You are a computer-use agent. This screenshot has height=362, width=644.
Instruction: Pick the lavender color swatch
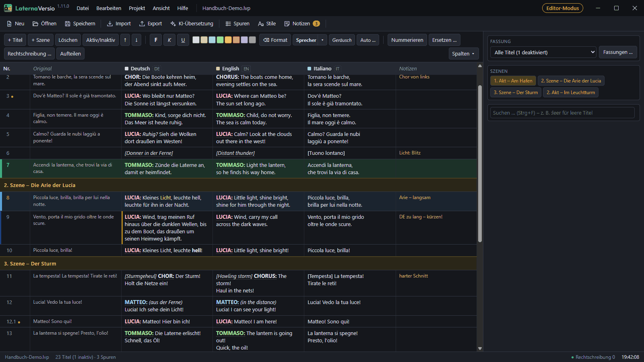click(244, 40)
